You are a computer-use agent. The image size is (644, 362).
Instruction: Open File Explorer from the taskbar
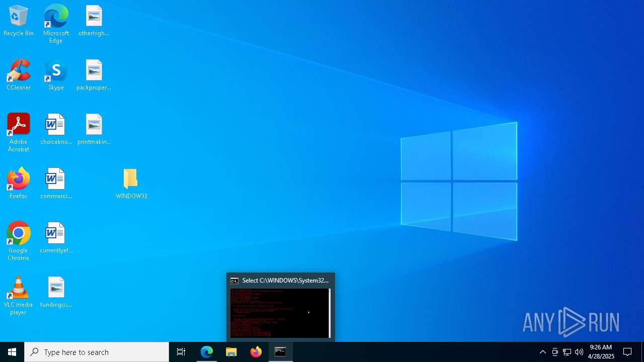click(231, 352)
